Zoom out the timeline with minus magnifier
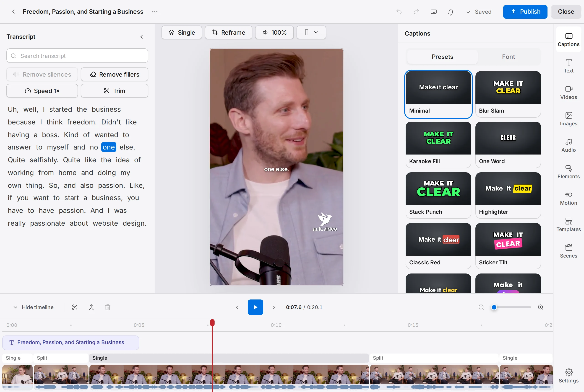This screenshot has width=584, height=392. [481, 307]
